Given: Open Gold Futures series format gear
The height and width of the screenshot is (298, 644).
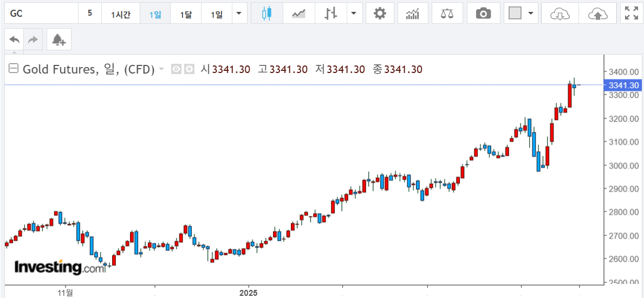Looking at the screenshot, I should coord(188,69).
